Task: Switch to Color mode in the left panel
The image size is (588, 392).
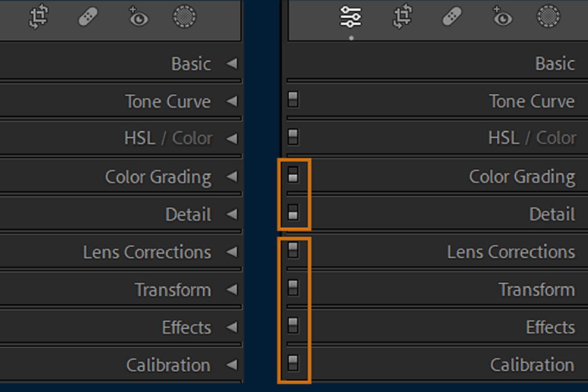Action: coord(192,139)
